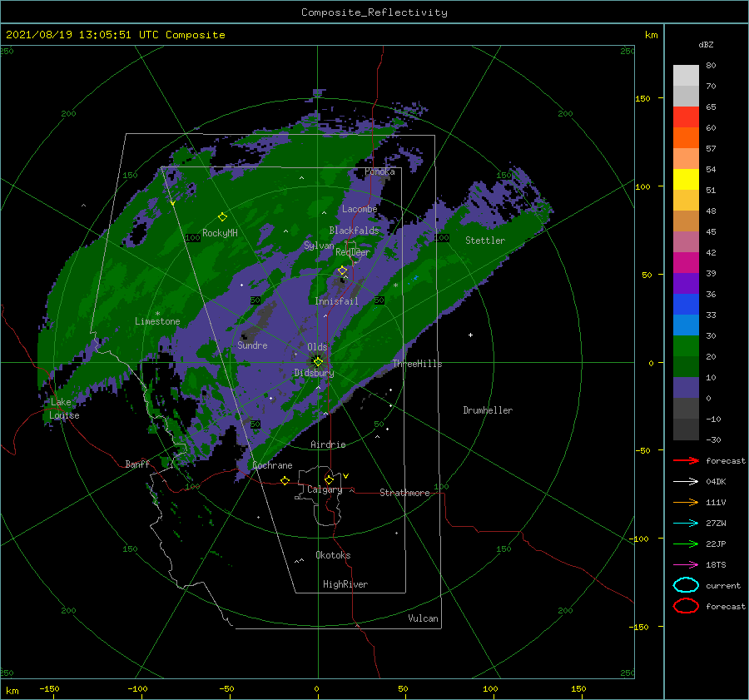749x700 pixels.
Task: Click the dark gray swatch between 0 and -10
Action: (686, 409)
